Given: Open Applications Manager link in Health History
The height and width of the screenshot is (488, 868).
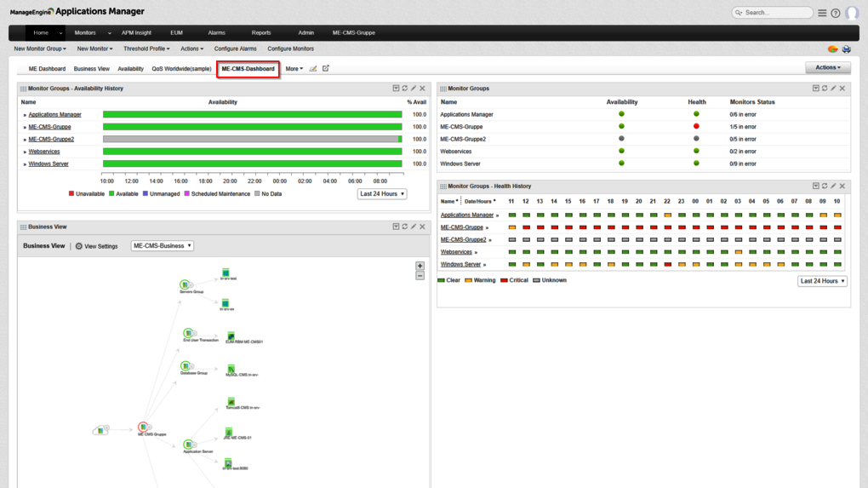Looking at the screenshot, I should (x=466, y=215).
